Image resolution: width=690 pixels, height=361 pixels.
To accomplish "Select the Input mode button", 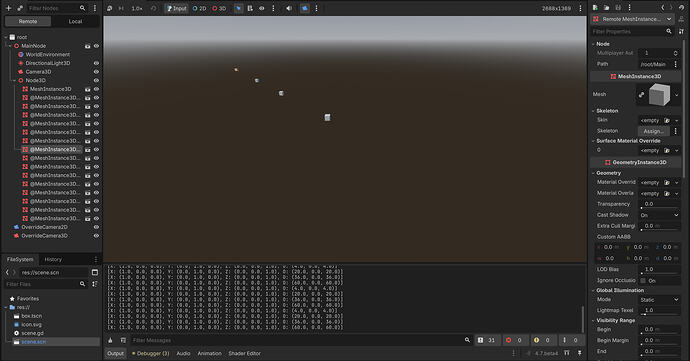I will point(176,8).
